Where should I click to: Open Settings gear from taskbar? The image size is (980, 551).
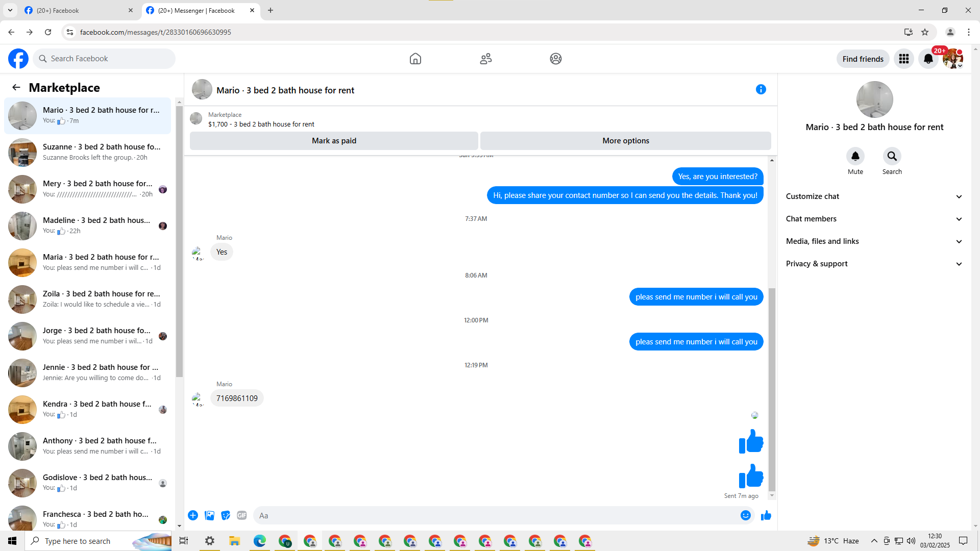click(x=209, y=541)
